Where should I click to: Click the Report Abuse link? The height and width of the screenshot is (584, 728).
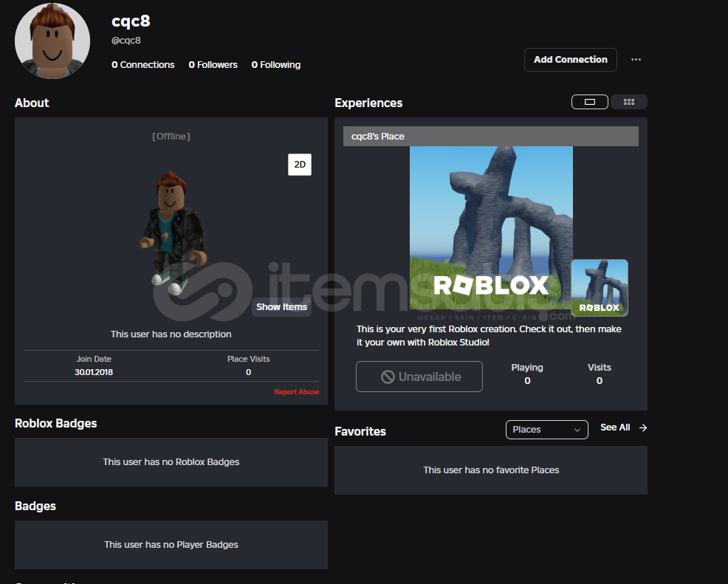pos(296,392)
